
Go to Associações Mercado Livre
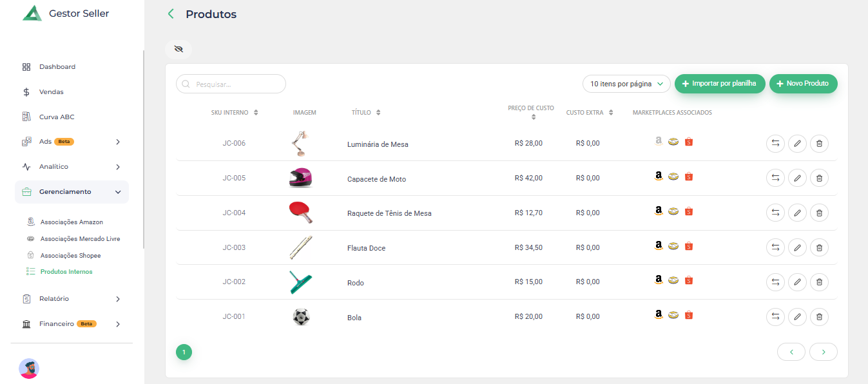(x=80, y=239)
